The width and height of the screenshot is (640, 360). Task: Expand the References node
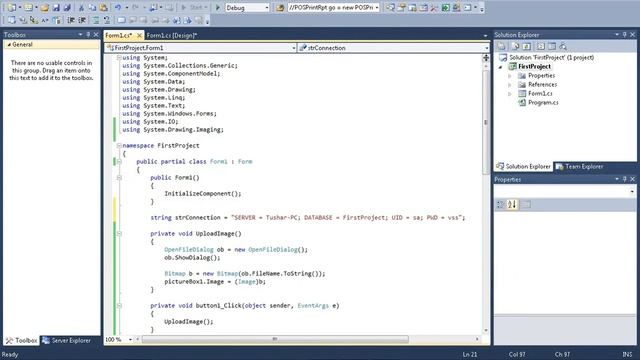point(510,85)
